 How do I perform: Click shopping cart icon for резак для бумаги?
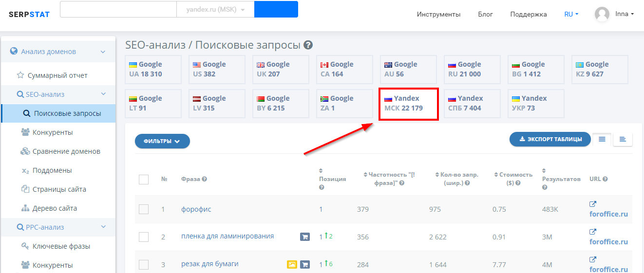[304, 265]
